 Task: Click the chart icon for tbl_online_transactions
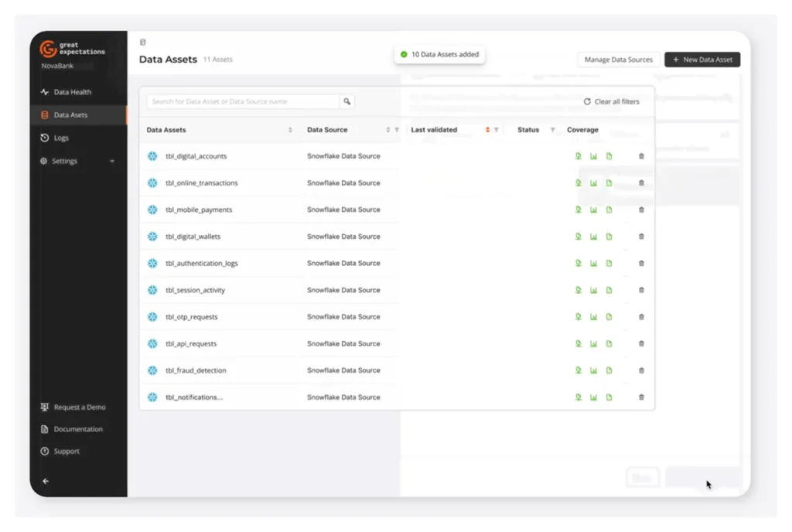(593, 183)
